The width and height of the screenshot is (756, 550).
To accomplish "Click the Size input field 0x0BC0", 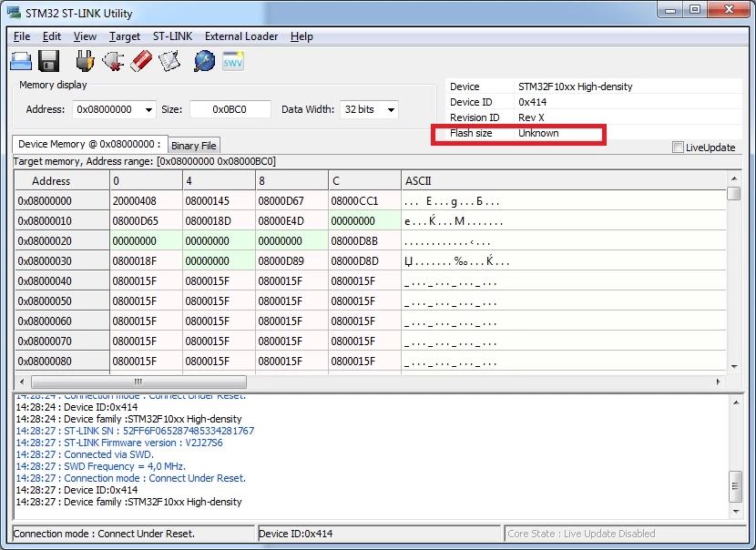I will tap(230, 109).
